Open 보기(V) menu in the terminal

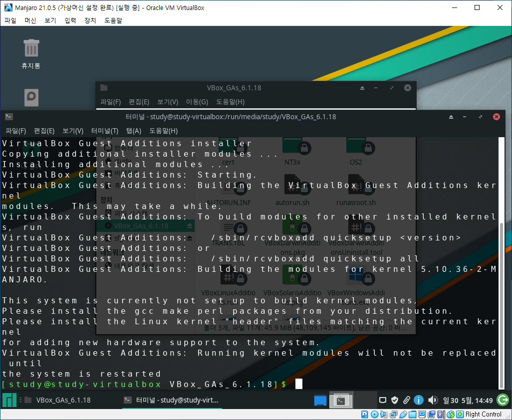click(x=73, y=131)
